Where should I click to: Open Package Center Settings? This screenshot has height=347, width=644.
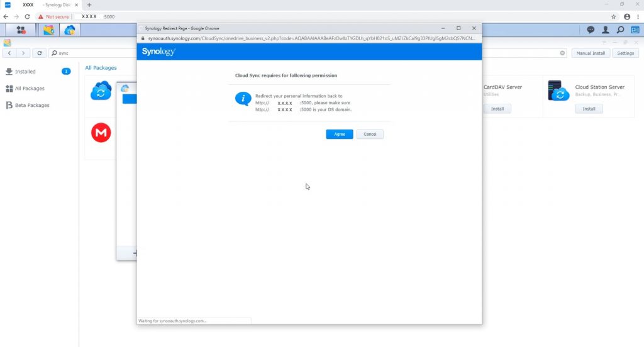626,53
